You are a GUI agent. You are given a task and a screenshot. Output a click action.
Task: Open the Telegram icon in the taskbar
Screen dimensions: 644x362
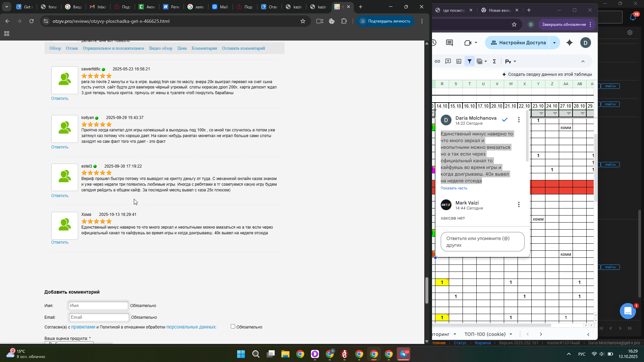click(404, 354)
